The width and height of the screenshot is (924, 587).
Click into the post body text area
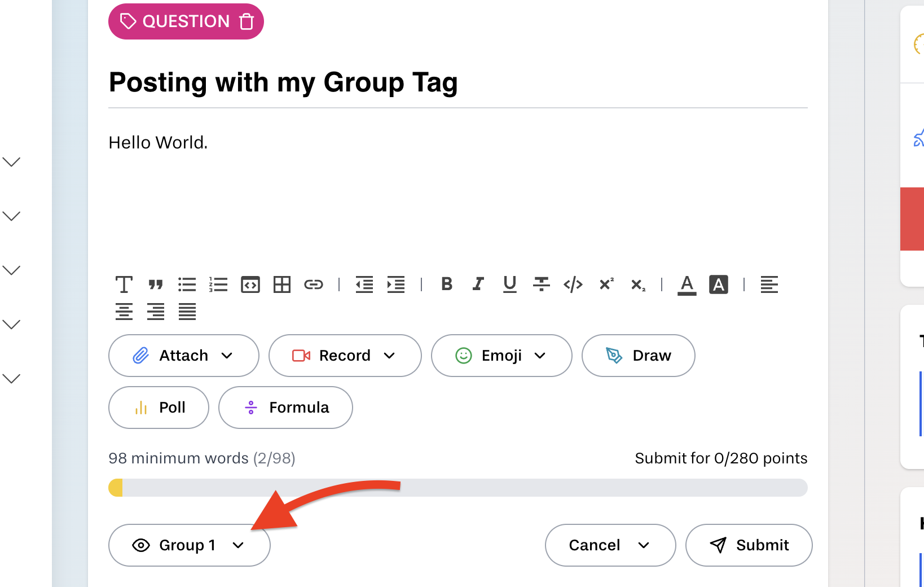click(x=457, y=192)
